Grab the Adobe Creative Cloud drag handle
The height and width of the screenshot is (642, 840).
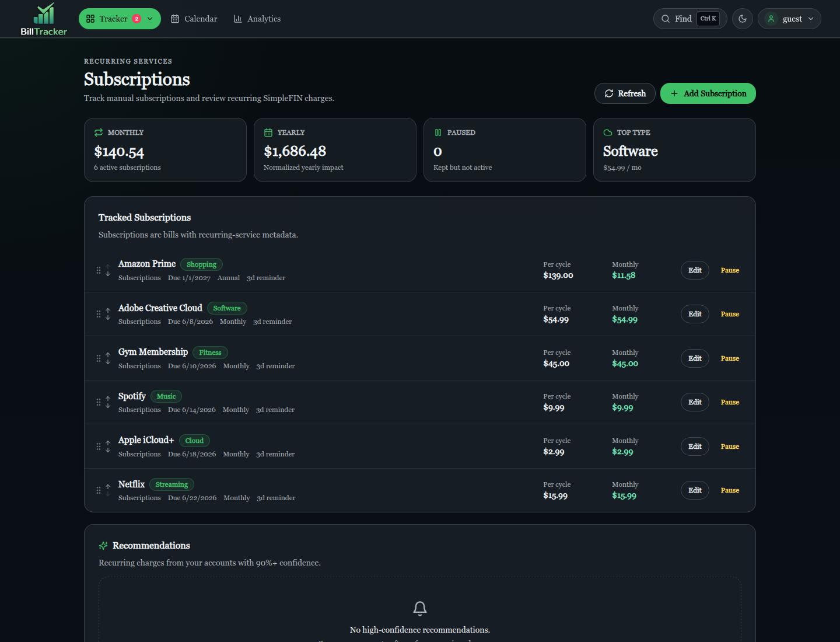99,314
